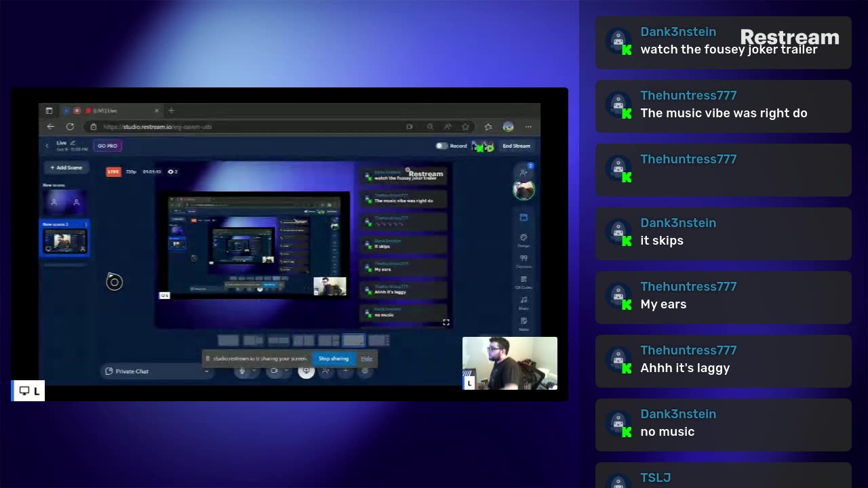Open the Music panel
Image resolution: width=868 pixels, height=488 pixels.
524,302
